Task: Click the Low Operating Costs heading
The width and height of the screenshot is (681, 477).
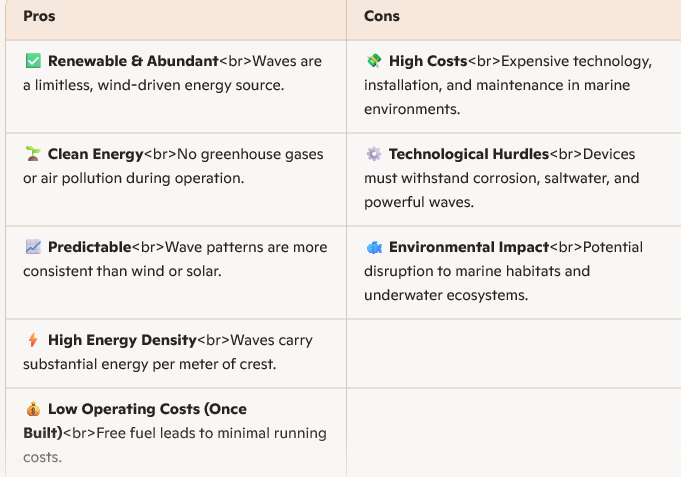Action: point(147,409)
